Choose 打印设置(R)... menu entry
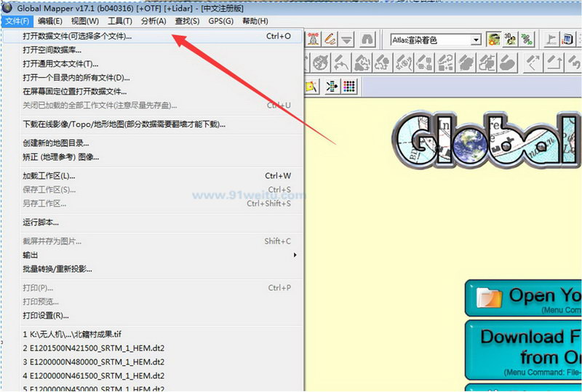582x392 pixels. pyautogui.click(x=153, y=316)
